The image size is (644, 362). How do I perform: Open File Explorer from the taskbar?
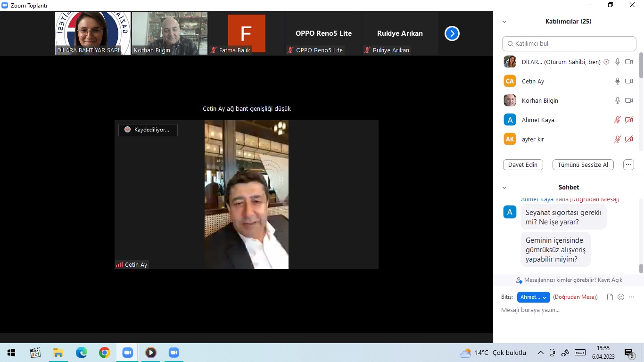pos(58,353)
